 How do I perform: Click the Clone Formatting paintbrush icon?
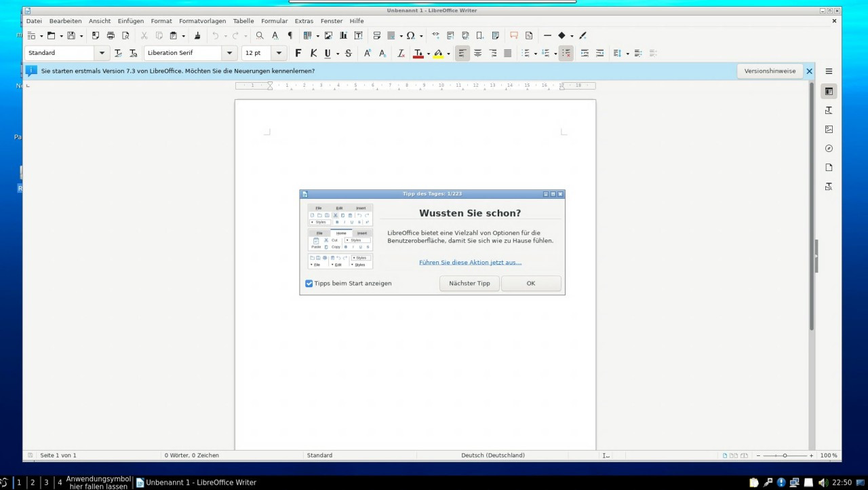(x=197, y=35)
